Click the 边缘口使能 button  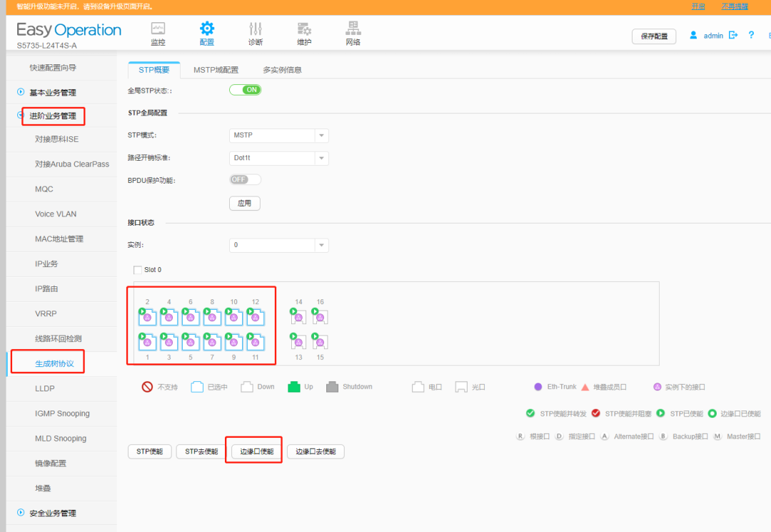[x=257, y=451]
